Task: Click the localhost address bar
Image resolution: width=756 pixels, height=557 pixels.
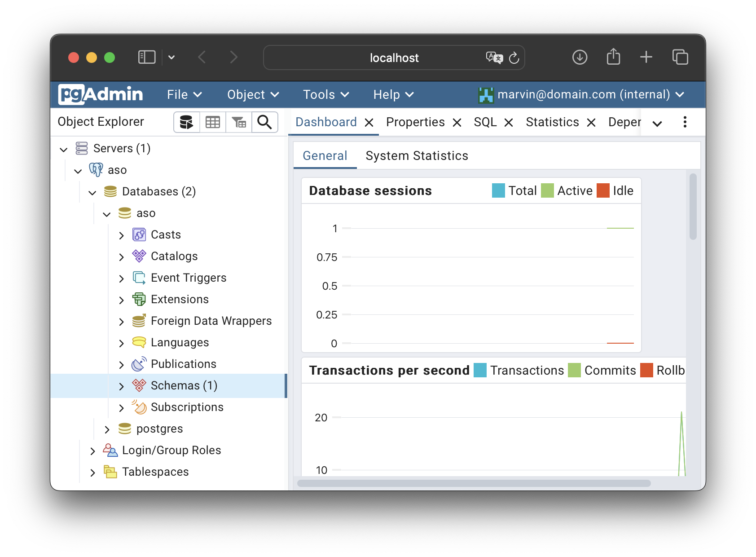Action: (394, 58)
